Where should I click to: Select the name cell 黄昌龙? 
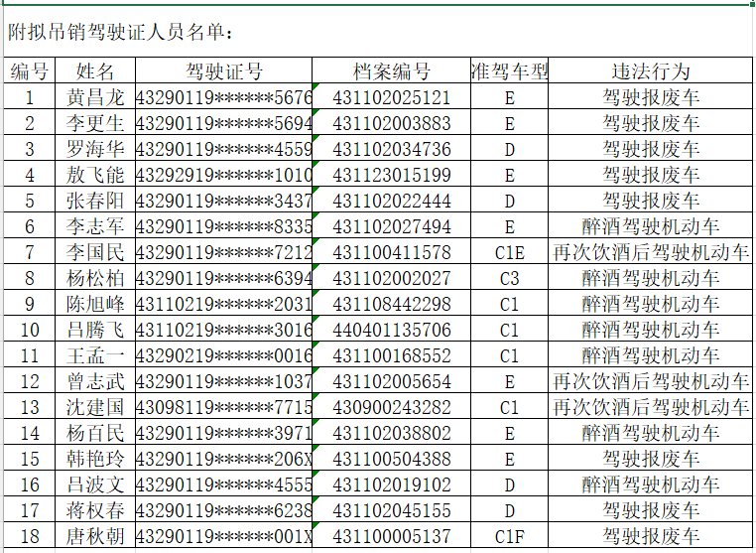95,97
